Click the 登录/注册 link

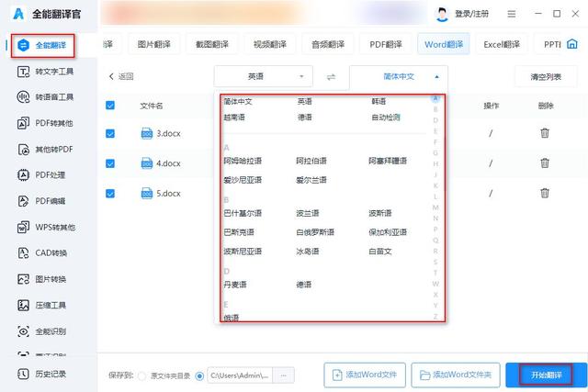tap(471, 15)
